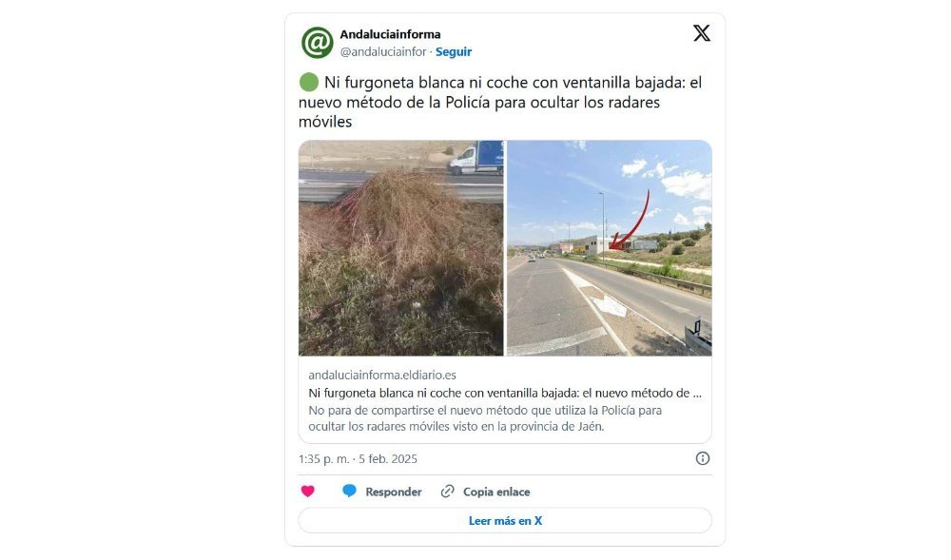Click the Seguir follow link
Viewport: 951px width, 560px height.
click(x=453, y=52)
